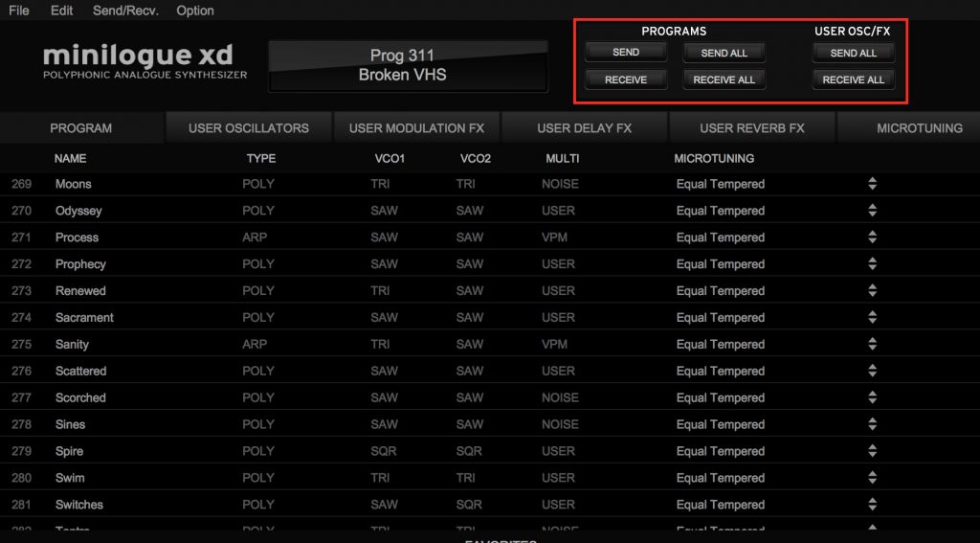Open the Option menu
The width and height of the screenshot is (980, 543).
pos(195,11)
